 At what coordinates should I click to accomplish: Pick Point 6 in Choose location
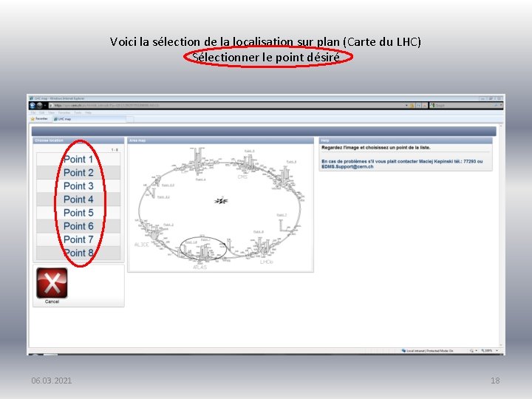[x=78, y=226]
